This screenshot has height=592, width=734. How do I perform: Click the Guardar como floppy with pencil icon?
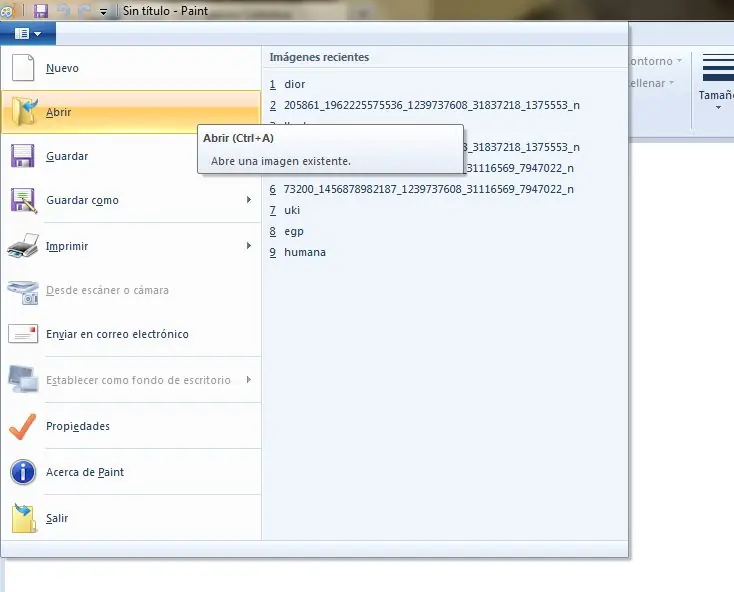pyautogui.click(x=23, y=200)
